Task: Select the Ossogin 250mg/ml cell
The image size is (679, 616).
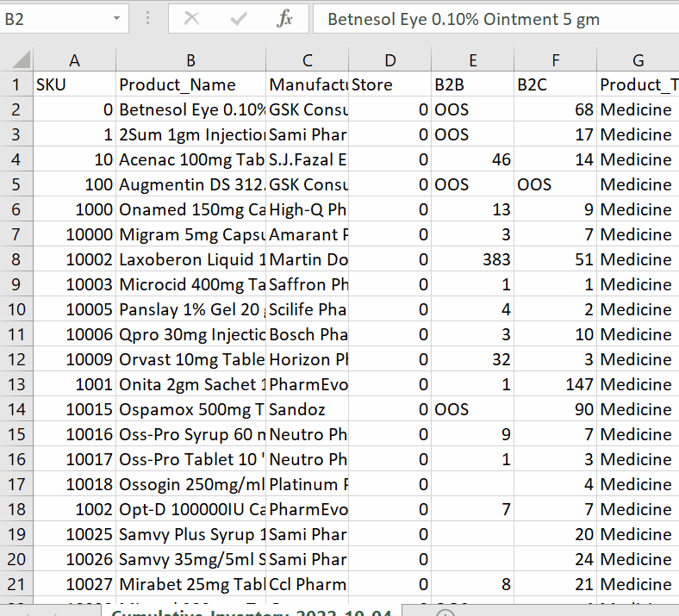Action: [x=190, y=484]
